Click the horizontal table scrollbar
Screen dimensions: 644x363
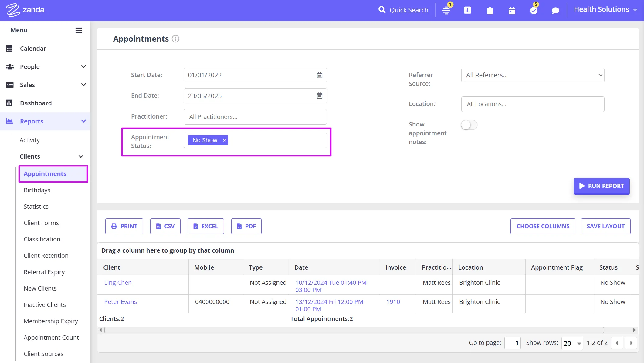point(354,330)
